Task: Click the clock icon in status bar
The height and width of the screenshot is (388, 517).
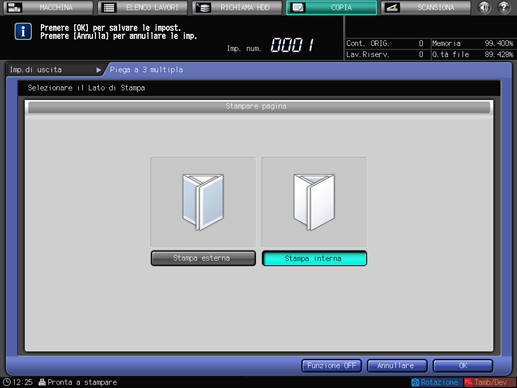Action: tap(7, 382)
